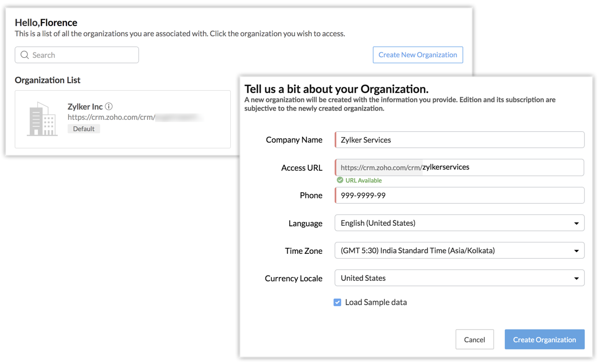Toggle the Load Sample data checkbox
This screenshot has height=364, width=600.
(x=337, y=302)
